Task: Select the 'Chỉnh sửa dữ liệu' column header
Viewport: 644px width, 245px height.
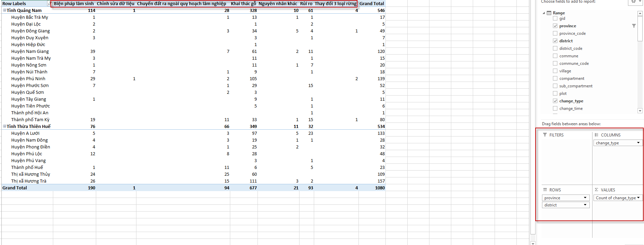Action: tap(116, 3)
